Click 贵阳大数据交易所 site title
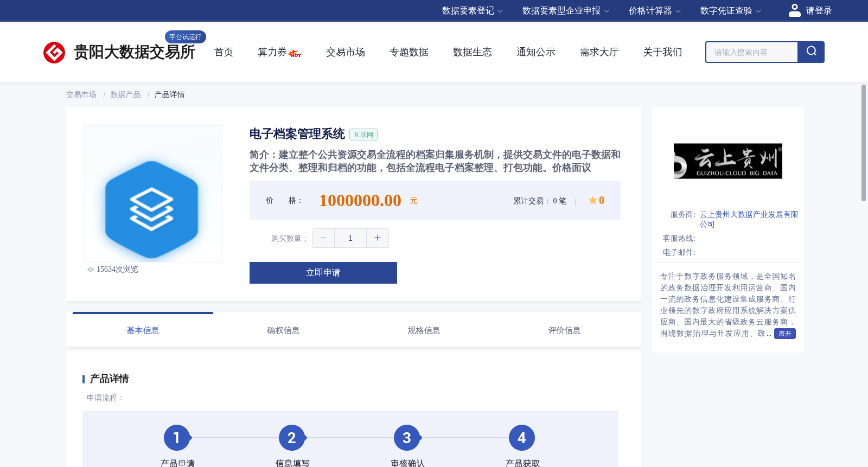 [135, 52]
